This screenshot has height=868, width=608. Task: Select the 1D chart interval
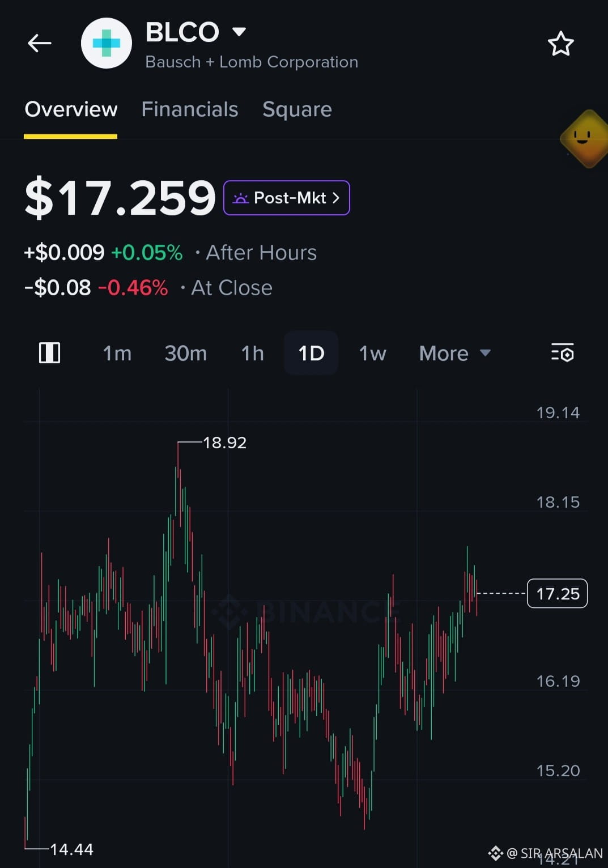tap(311, 354)
